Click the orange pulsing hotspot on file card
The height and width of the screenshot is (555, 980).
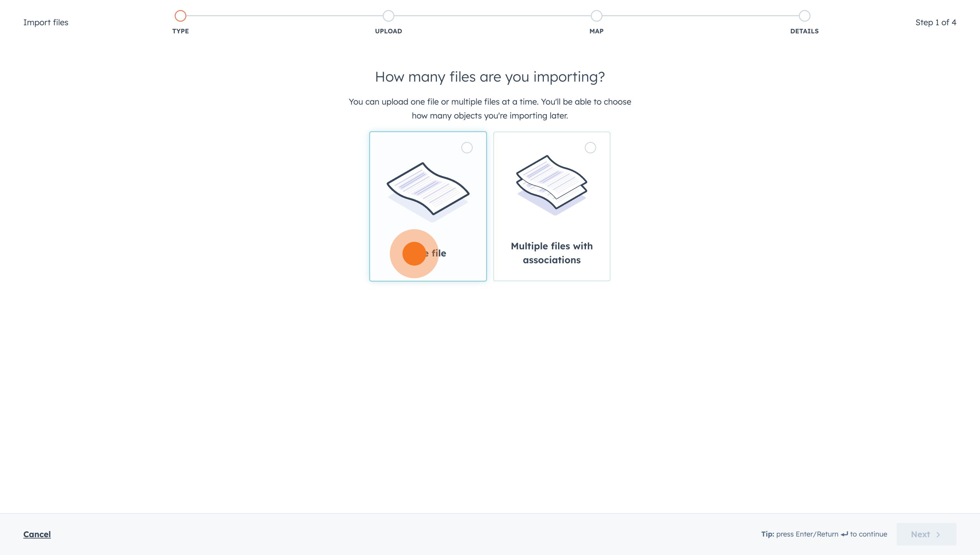[x=414, y=254]
